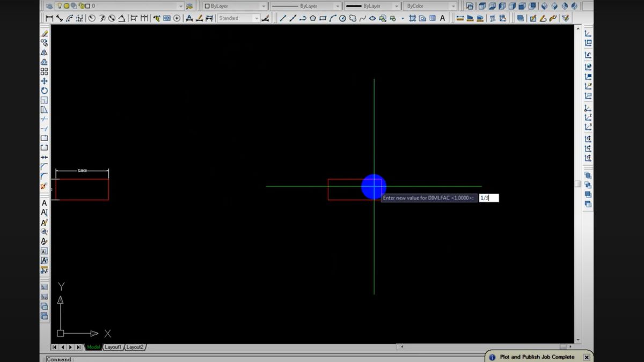Select the Erase tool
This screenshot has width=644, height=362.
(45, 34)
